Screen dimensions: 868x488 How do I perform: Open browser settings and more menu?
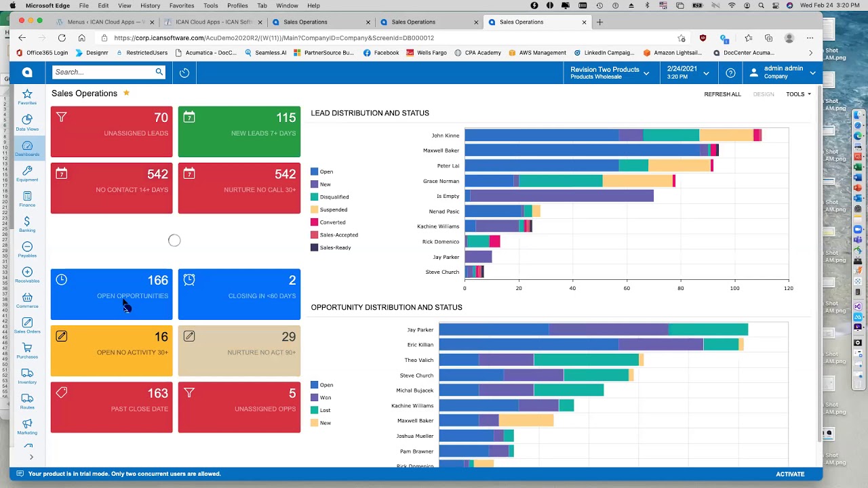pos(810,38)
